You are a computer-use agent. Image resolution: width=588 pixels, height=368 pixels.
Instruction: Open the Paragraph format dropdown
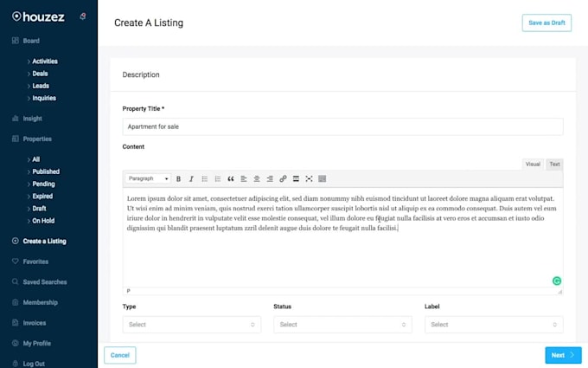(x=148, y=178)
